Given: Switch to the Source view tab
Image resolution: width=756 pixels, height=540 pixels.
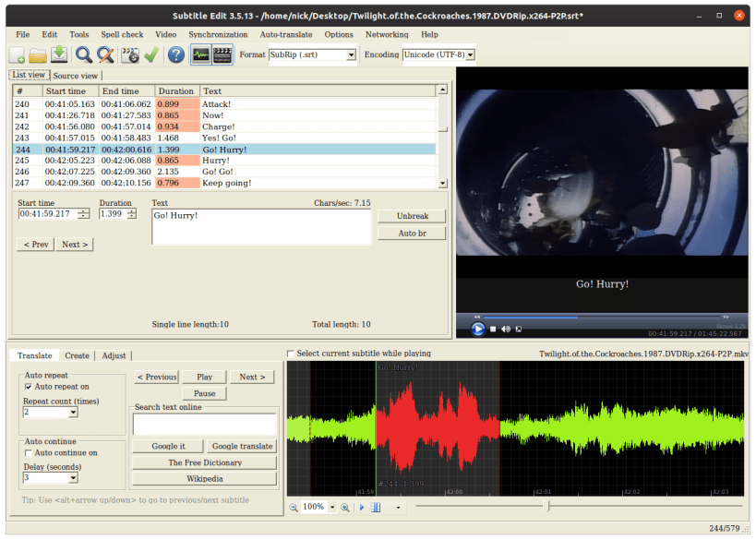Looking at the screenshot, I should pos(75,76).
